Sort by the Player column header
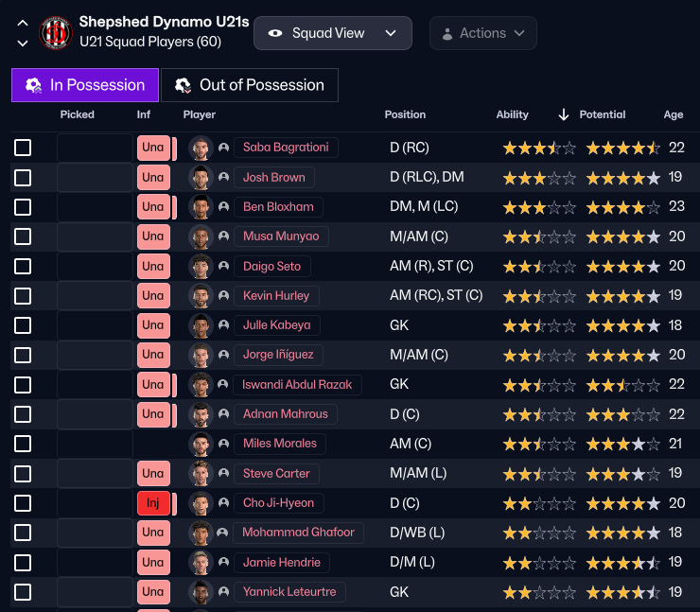 click(199, 114)
